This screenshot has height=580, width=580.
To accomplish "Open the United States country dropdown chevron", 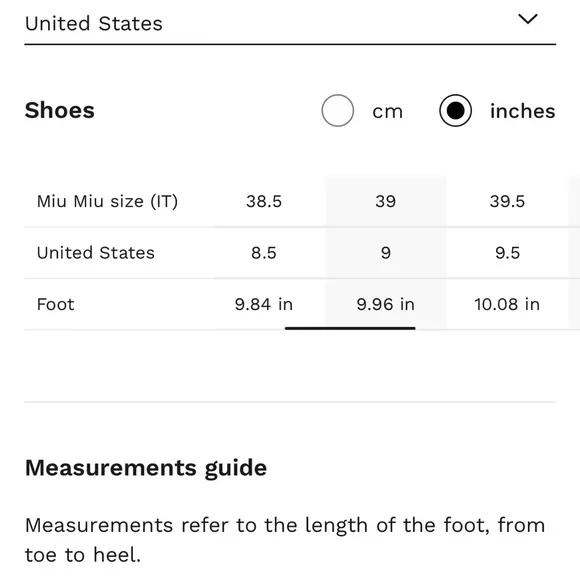I will (x=527, y=19).
